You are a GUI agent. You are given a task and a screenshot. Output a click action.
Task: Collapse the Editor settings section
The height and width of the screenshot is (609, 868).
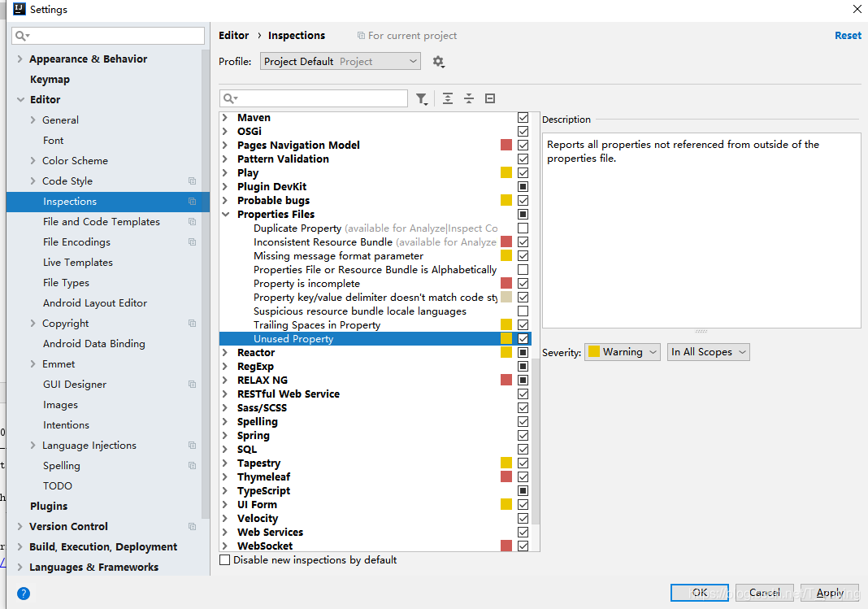coord(20,100)
